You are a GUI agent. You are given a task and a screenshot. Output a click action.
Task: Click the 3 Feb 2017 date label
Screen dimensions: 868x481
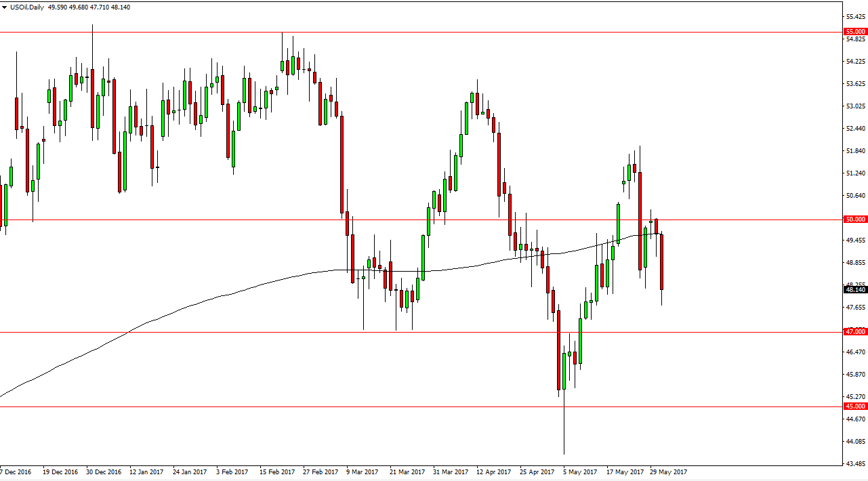(233, 472)
